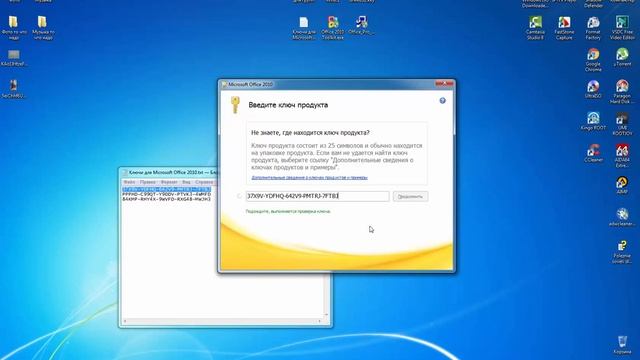Launch Kingo ROOT from the desktop
Screen dimensions: 640x360
[x=593, y=121]
